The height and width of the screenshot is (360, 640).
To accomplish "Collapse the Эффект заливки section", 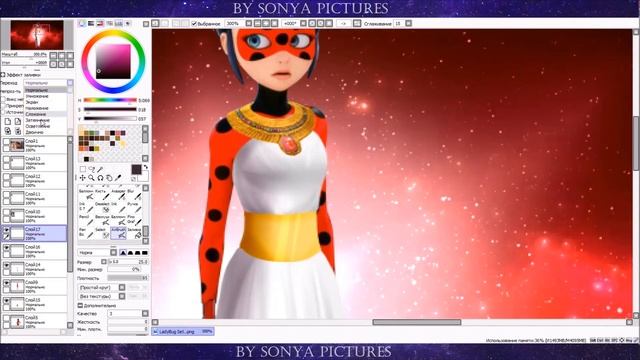I will click(3, 75).
